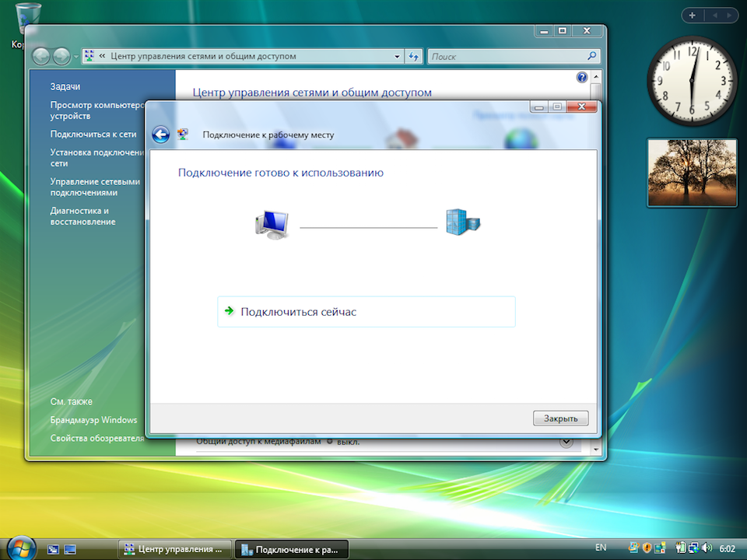Close the Network Center window

point(587,31)
